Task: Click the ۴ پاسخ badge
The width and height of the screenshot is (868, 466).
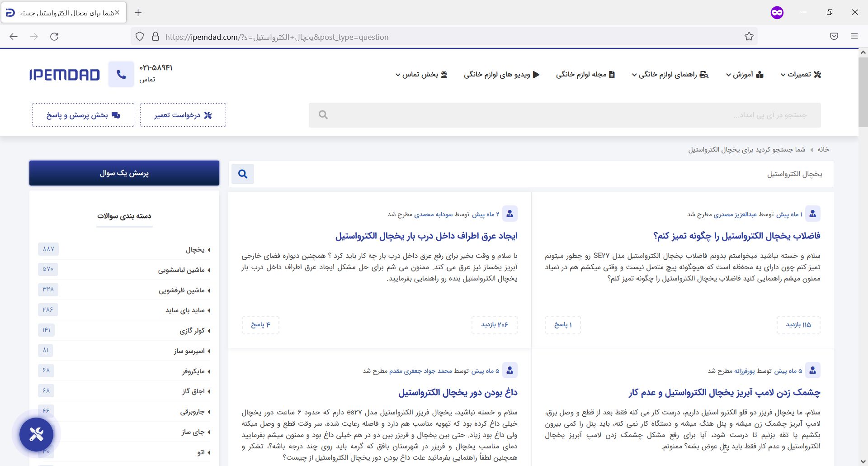Action: tap(260, 325)
